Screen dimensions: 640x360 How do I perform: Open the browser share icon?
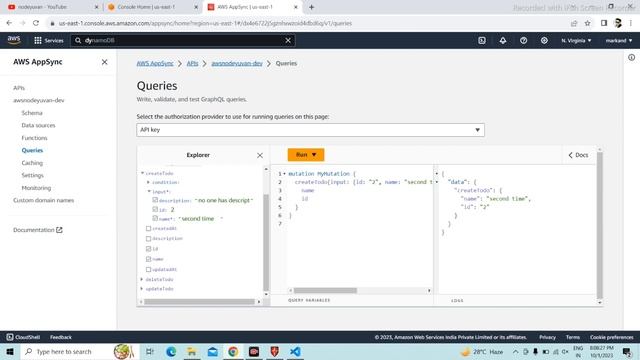574,23
